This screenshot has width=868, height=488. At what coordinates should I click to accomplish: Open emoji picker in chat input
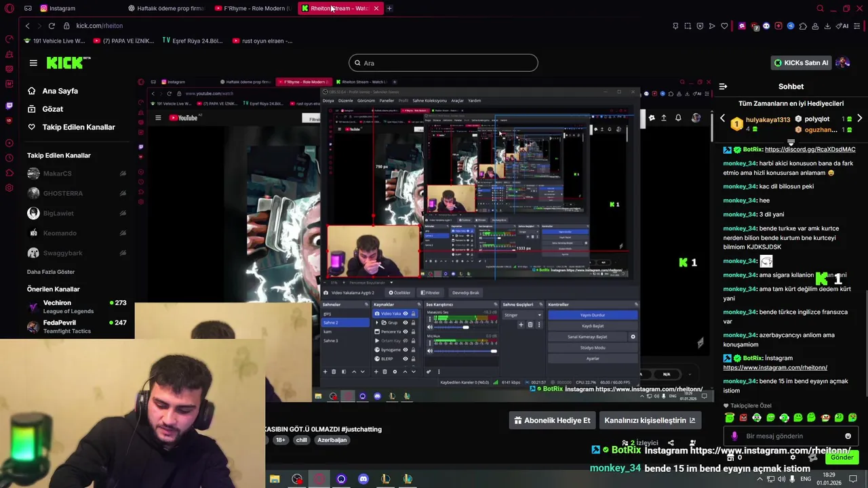click(848, 436)
